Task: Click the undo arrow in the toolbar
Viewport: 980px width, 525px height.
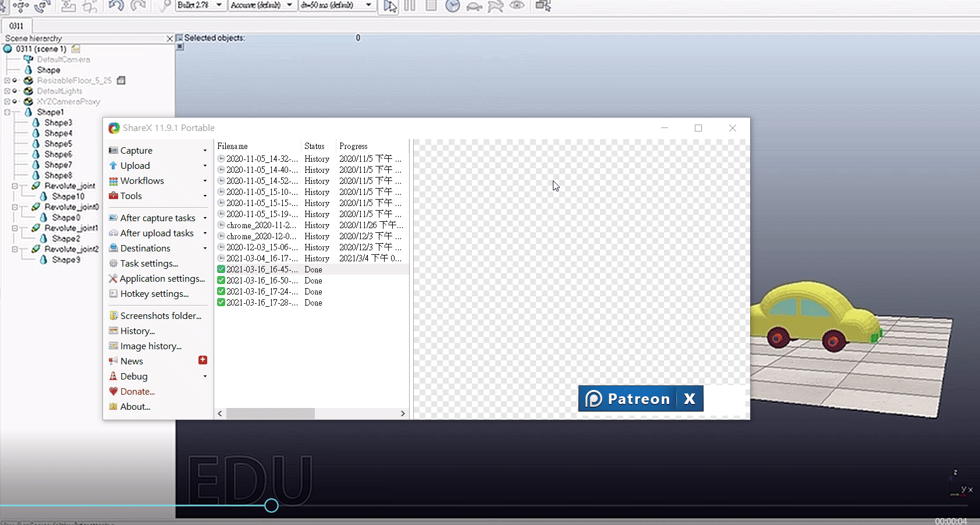Action: click(116, 6)
